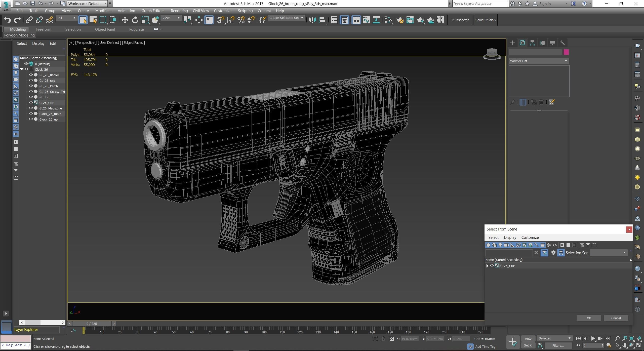Click the Redo arrow in main toolbar
The height and width of the screenshot is (351, 644).
[17, 20]
